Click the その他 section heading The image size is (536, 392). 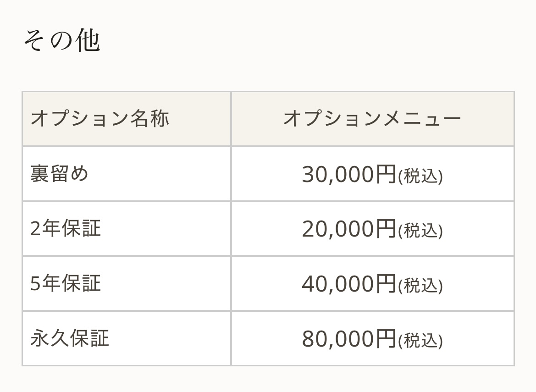click(x=61, y=40)
